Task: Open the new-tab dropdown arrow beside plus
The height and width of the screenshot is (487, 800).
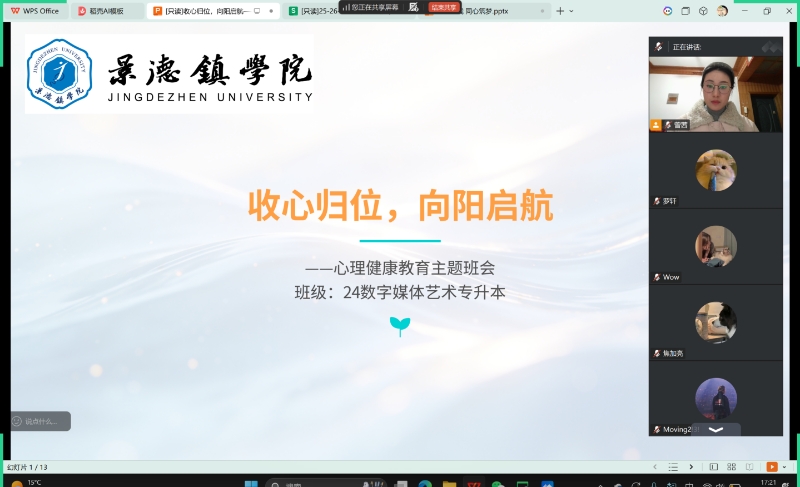Action: point(574,11)
